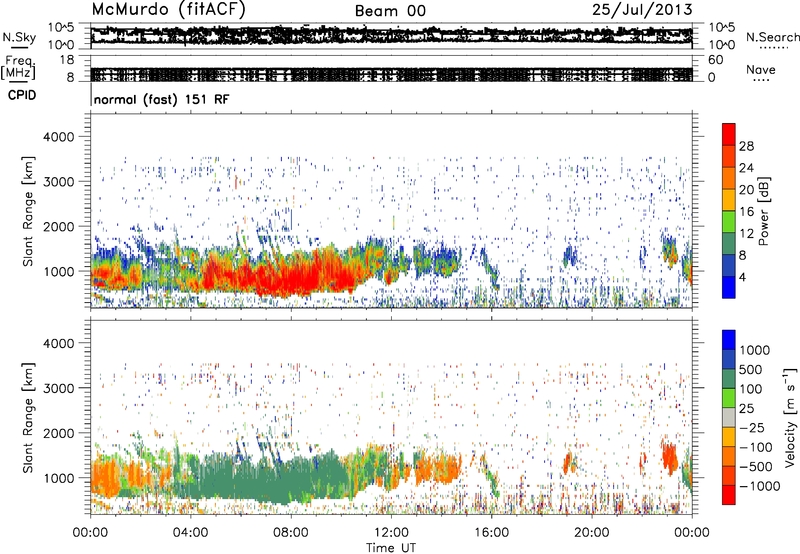Click the '500' value on velocity scale
Screen dimensions: 800x554
[x=751, y=369]
